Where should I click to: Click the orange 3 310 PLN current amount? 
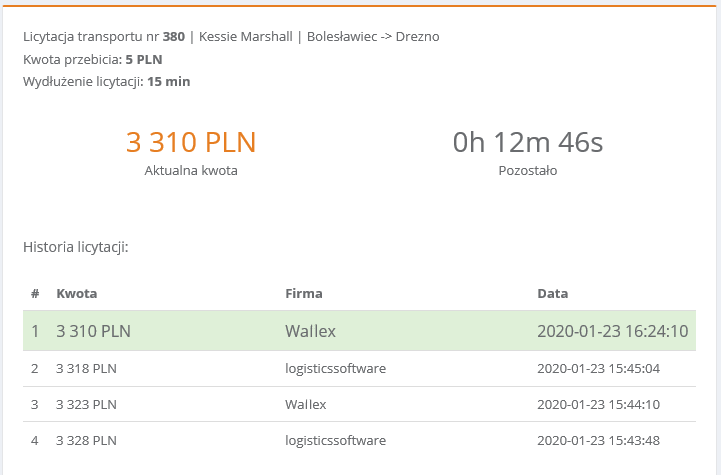point(191,142)
